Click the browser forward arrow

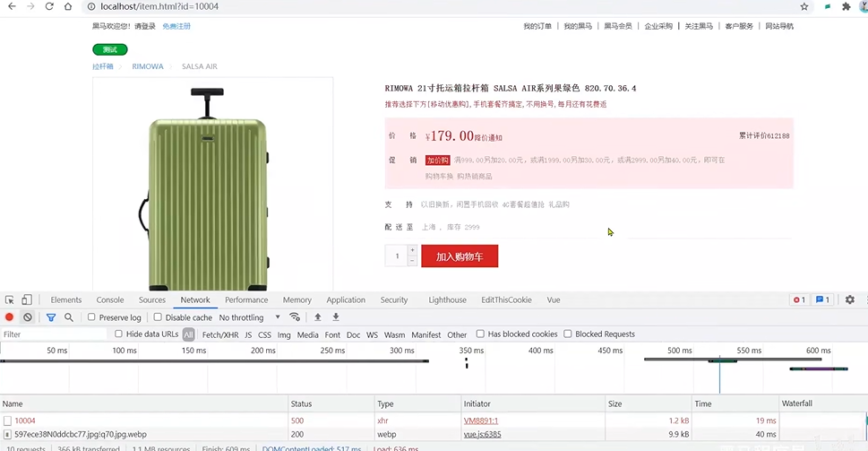(x=30, y=6)
